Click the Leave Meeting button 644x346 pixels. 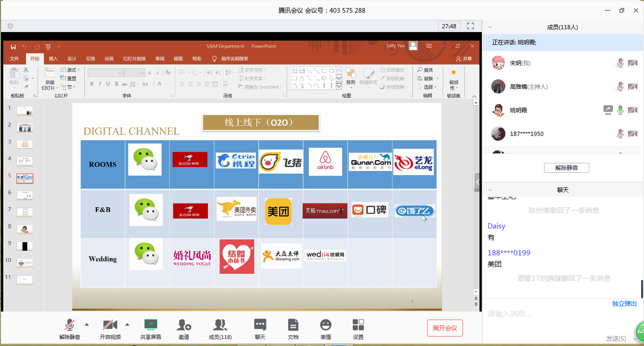point(445,328)
